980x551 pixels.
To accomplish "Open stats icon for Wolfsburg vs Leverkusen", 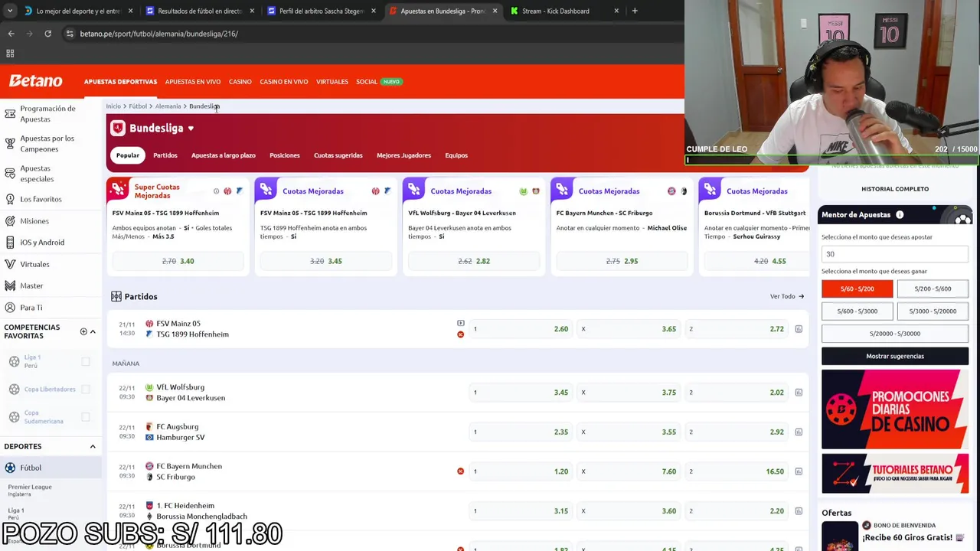I will pos(799,393).
